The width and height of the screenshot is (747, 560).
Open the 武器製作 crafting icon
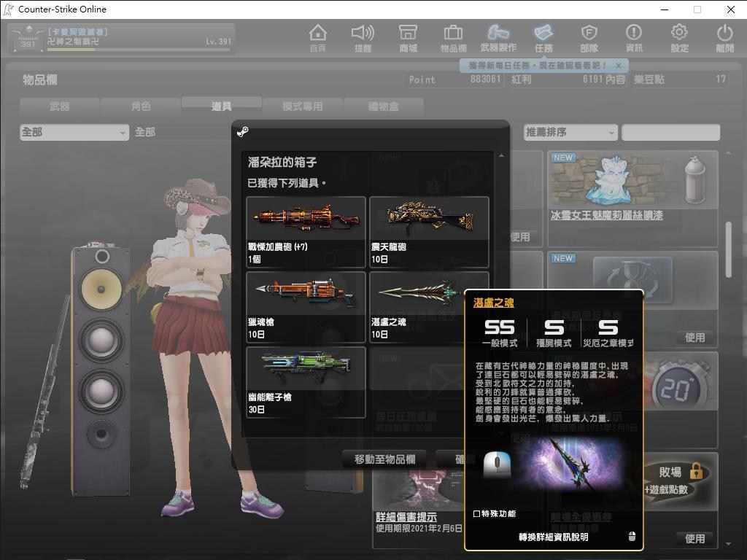498,38
